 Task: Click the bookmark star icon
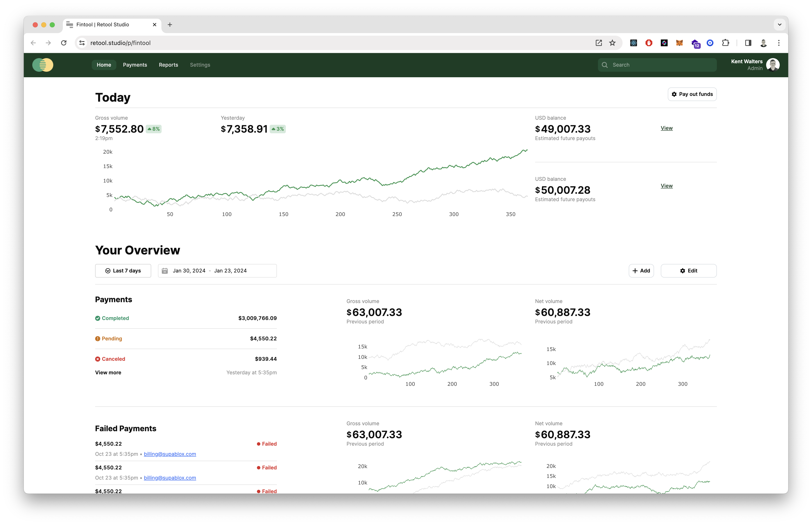(612, 43)
